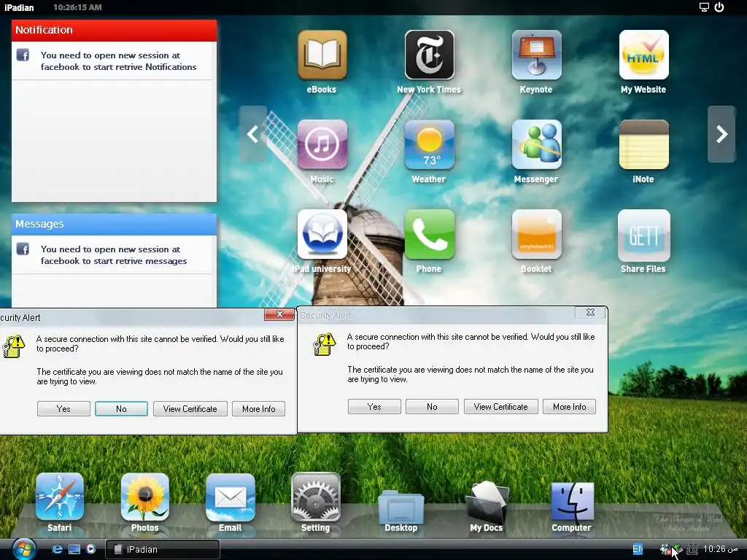
Task: Open Computer from the dock
Action: pyautogui.click(x=572, y=502)
